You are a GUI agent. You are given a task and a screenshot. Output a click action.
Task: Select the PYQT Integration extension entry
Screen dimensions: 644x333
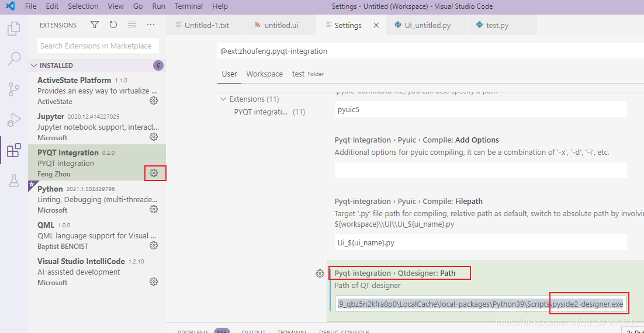[x=97, y=162]
